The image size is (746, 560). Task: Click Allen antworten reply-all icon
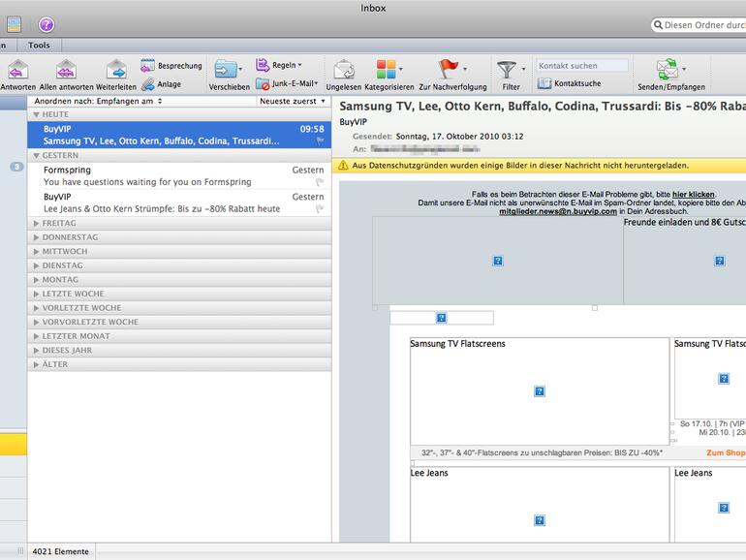point(66,70)
